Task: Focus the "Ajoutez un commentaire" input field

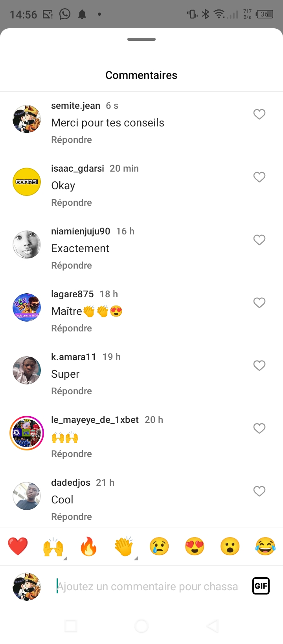Action: tap(147, 586)
